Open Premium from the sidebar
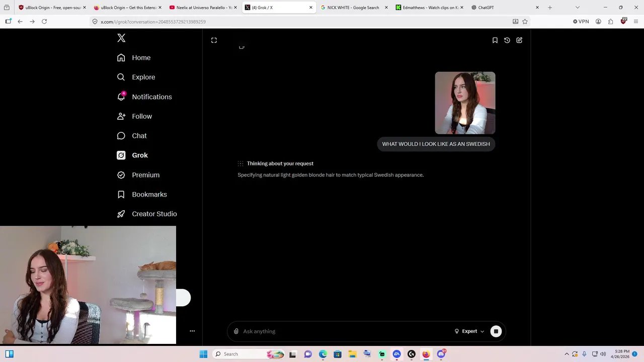Viewport: 644px width, 362px height. click(138, 175)
